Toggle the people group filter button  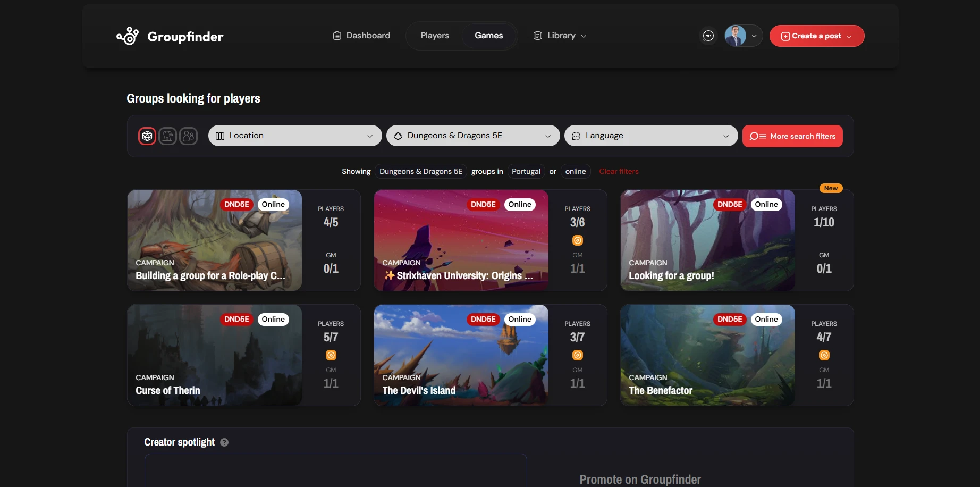click(189, 136)
